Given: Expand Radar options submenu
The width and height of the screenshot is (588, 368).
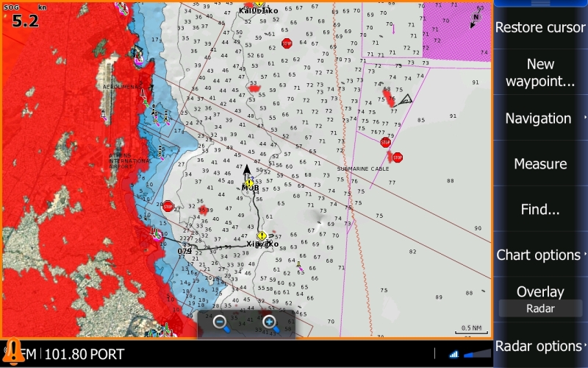Looking at the screenshot, I should click(x=540, y=346).
